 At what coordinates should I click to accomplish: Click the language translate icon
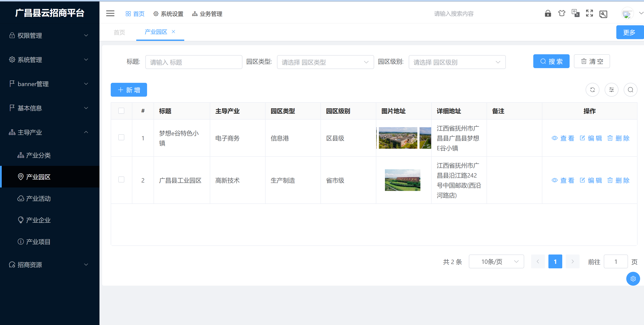point(575,13)
